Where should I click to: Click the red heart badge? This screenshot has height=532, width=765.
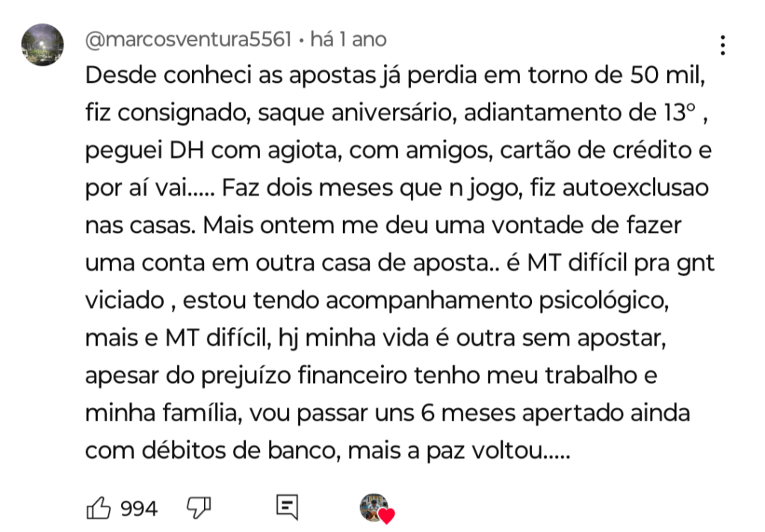(386, 516)
